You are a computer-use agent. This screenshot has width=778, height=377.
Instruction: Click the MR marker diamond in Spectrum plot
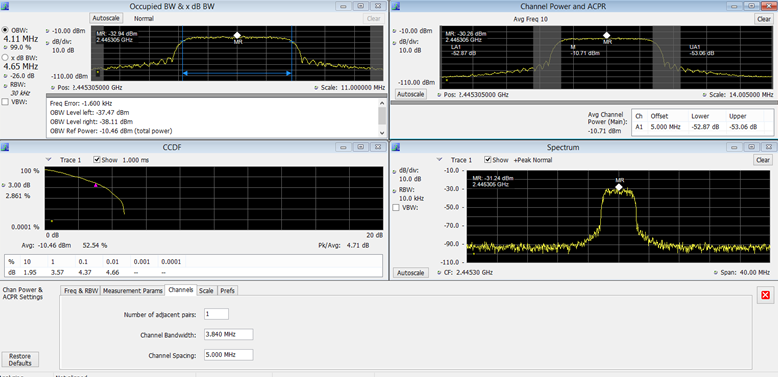(x=619, y=187)
